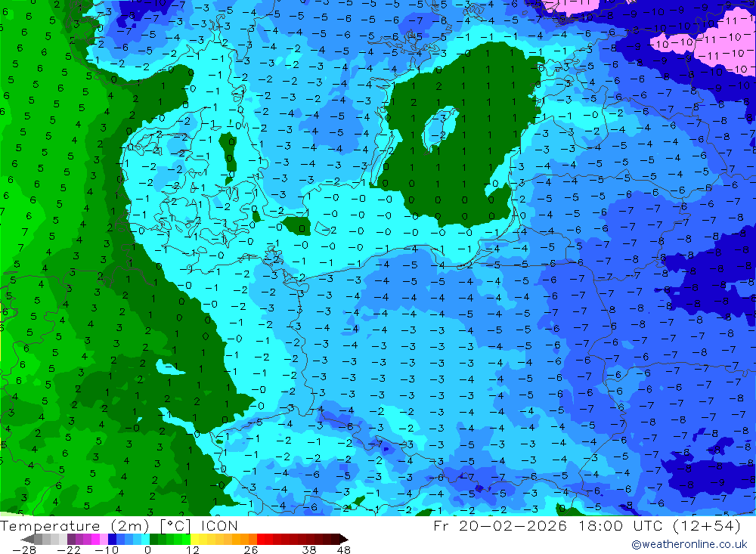Click the 26 legend label

click(251, 549)
